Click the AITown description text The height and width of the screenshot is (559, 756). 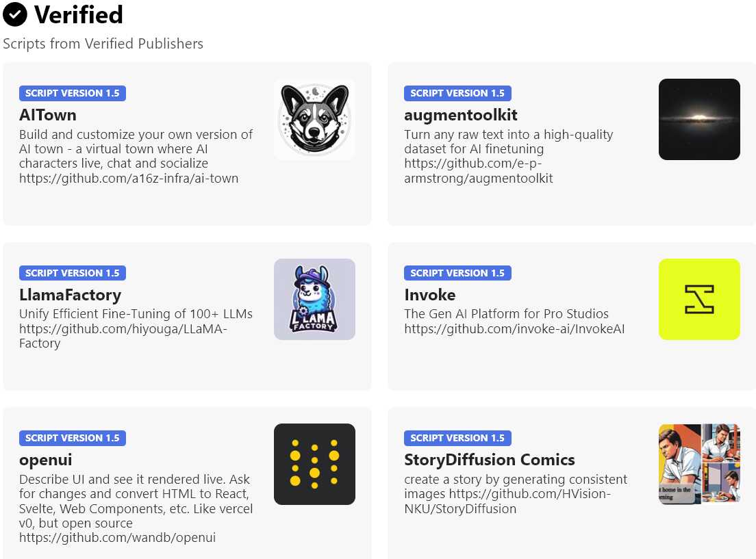point(136,156)
